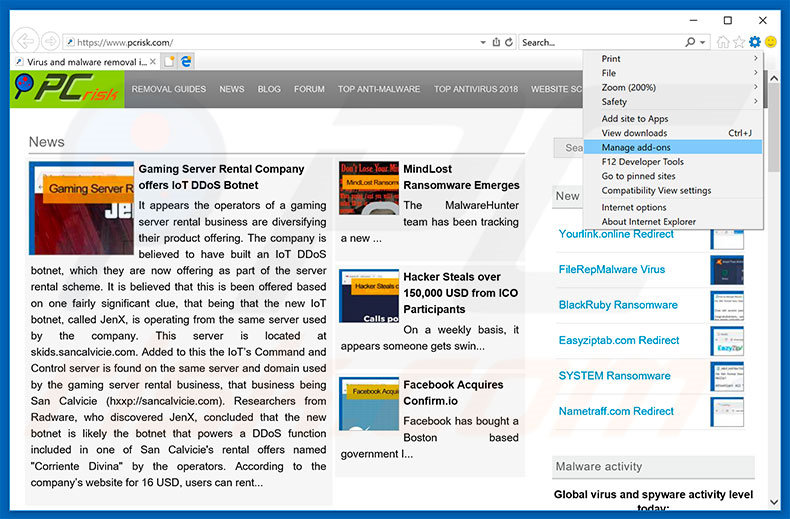Viewport: 790px width, 519px height.
Task: Click the Edge browser icon beside tabs
Action: (186, 61)
